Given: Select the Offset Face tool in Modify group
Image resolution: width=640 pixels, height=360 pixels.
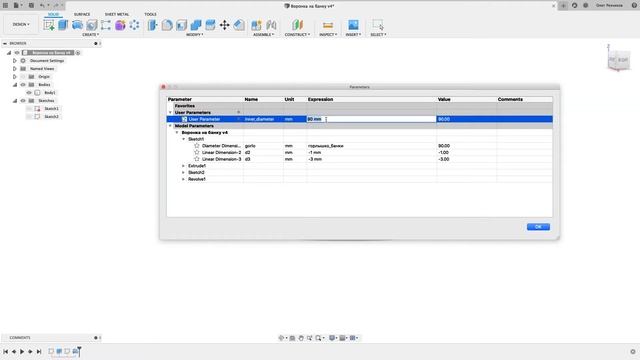Looking at the screenshot, I should tap(210, 25).
